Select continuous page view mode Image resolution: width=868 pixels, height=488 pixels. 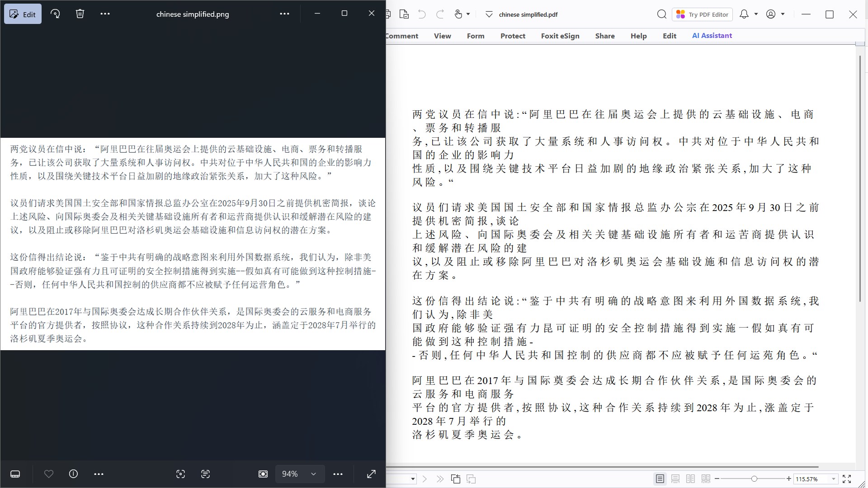tap(675, 479)
